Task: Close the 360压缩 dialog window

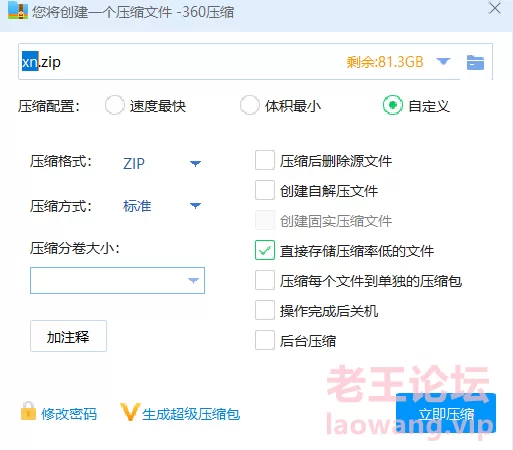Action: tap(495, 8)
